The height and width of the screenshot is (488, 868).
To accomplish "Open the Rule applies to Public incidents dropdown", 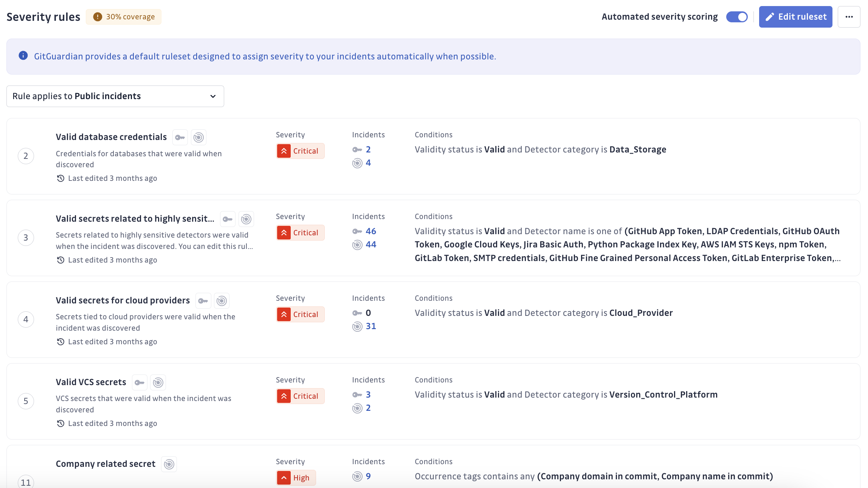I will pyautogui.click(x=115, y=96).
